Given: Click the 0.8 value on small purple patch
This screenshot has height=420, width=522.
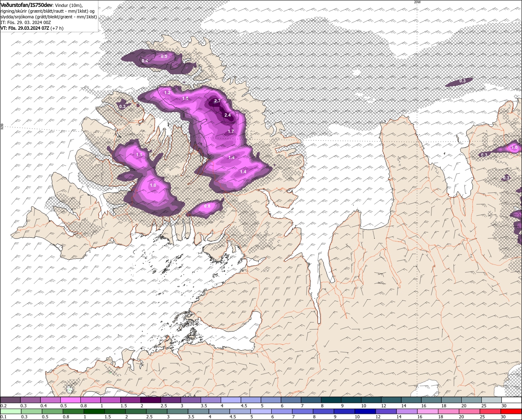Looking at the screenshot, I should (x=207, y=206).
